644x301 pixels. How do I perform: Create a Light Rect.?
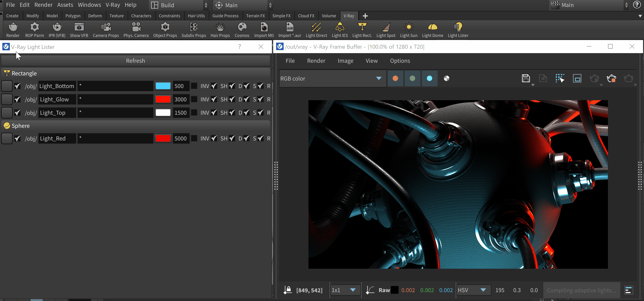[362, 30]
